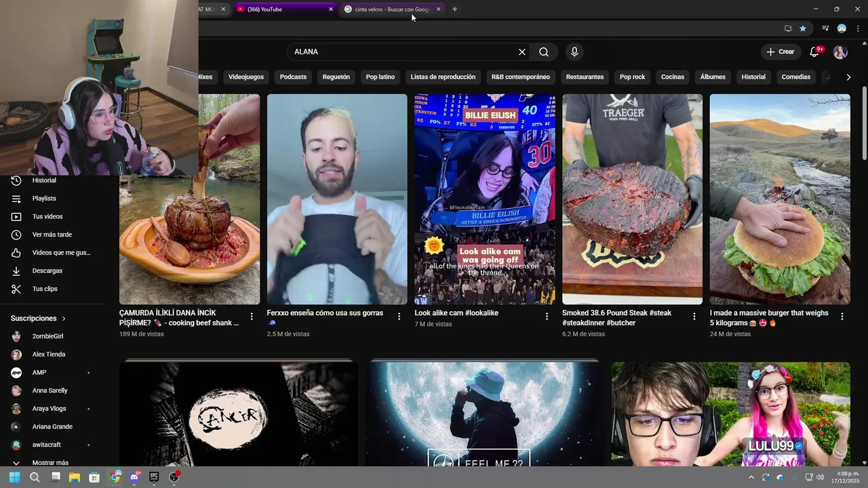The height and width of the screenshot is (488, 868).
Task: Click the Crear button
Action: pos(781,52)
